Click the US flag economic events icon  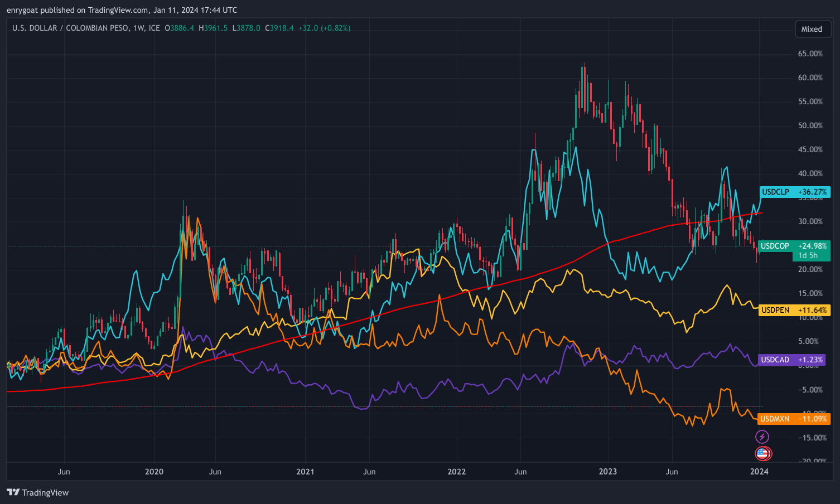click(x=763, y=454)
